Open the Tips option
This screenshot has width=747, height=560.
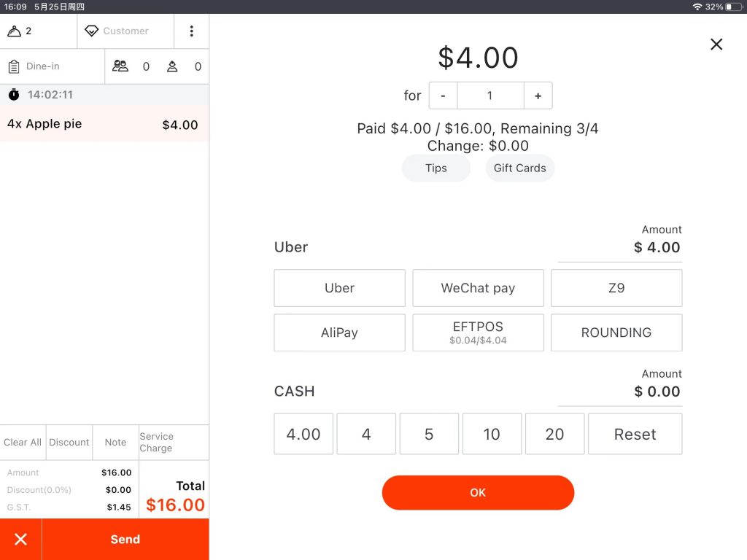(436, 168)
